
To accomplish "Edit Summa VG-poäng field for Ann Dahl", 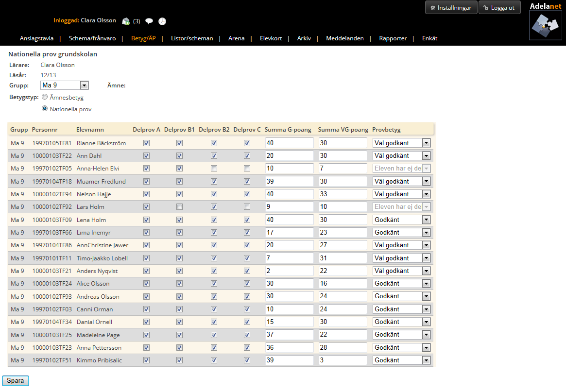I will click(343, 155).
